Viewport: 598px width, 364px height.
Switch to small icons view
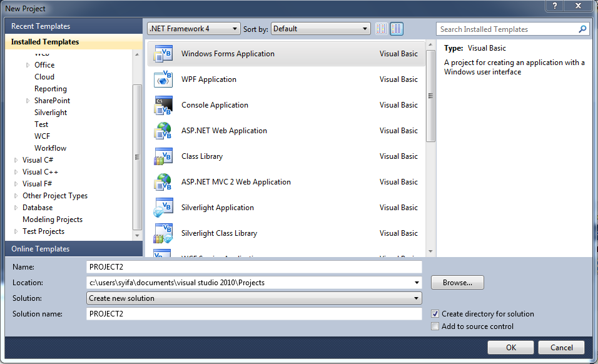point(381,28)
